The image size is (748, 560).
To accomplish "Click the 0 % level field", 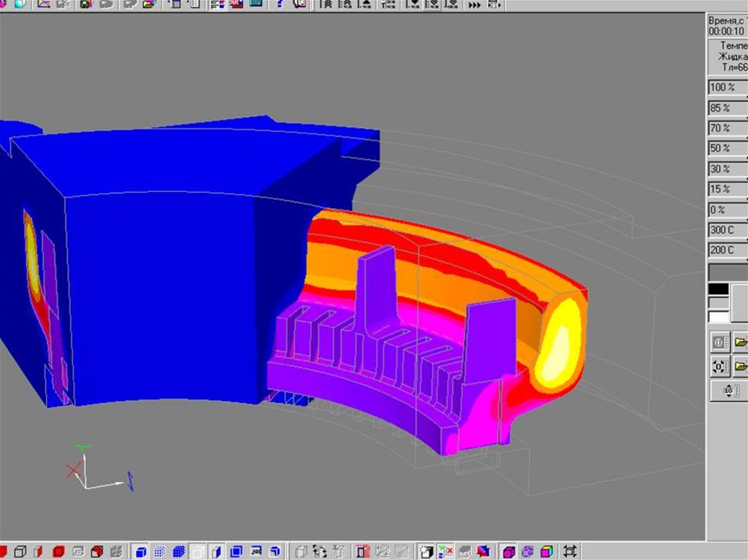I will [727, 210].
